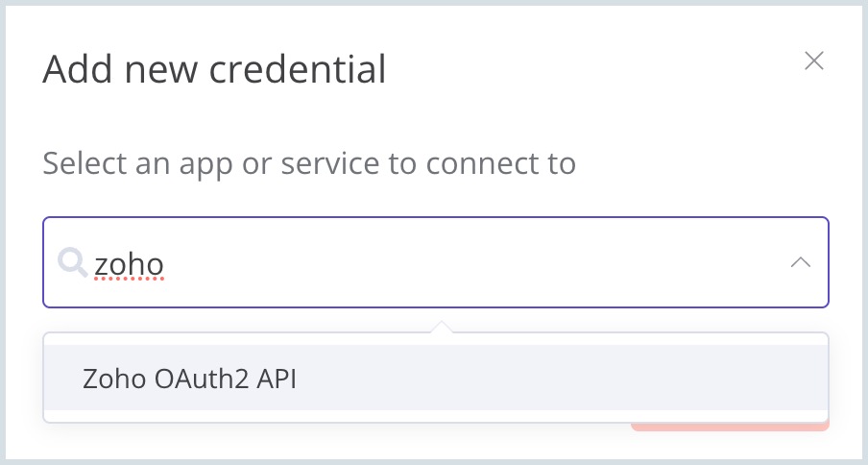868x465 pixels.
Task: Dismiss the dialog with the X icon
Action: point(813,61)
